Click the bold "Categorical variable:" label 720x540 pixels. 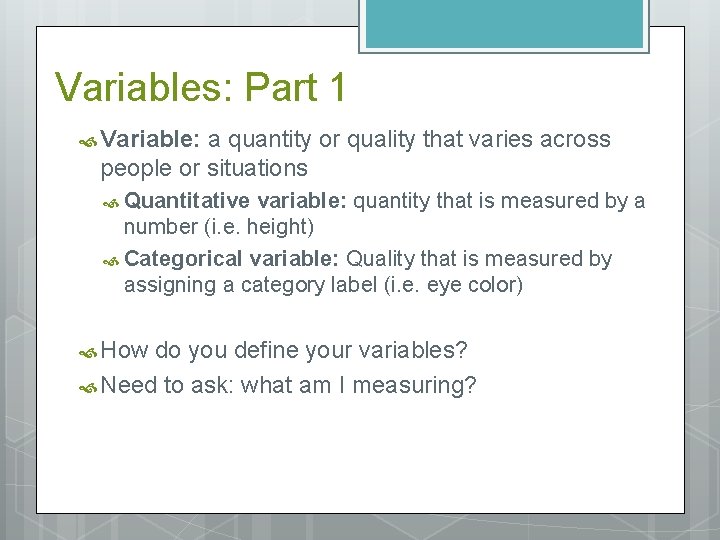[233, 258]
